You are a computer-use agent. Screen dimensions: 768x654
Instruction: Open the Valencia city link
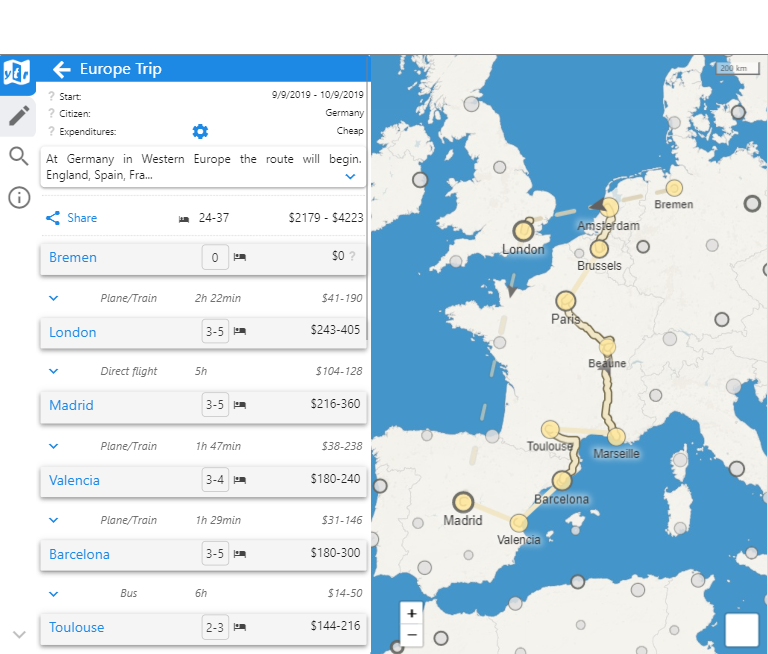pos(74,480)
